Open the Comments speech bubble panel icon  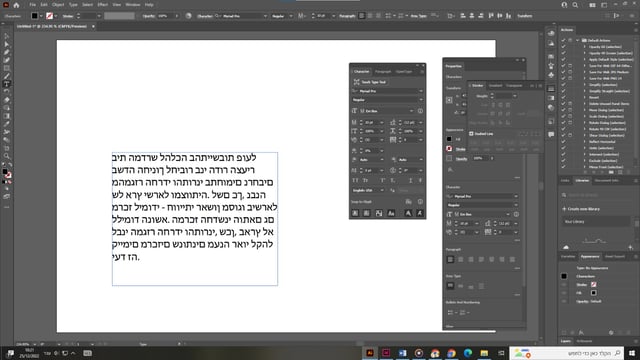(x=551, y=134)
